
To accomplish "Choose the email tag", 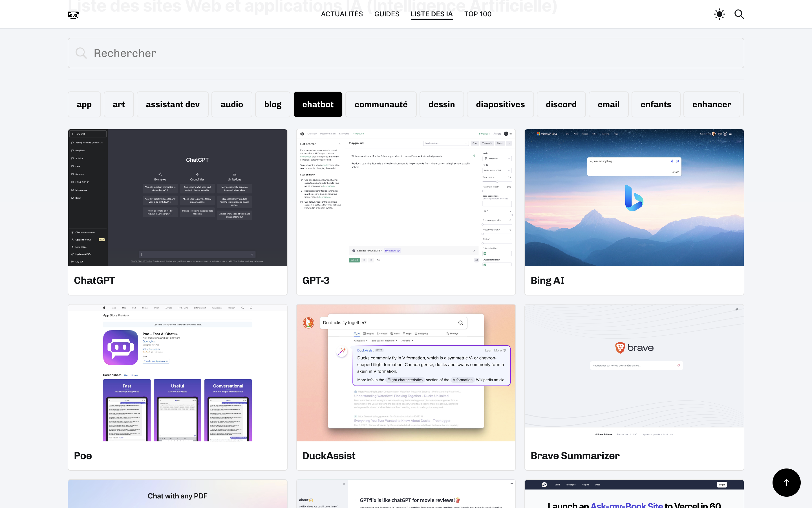I will click(x=609, y=104).
